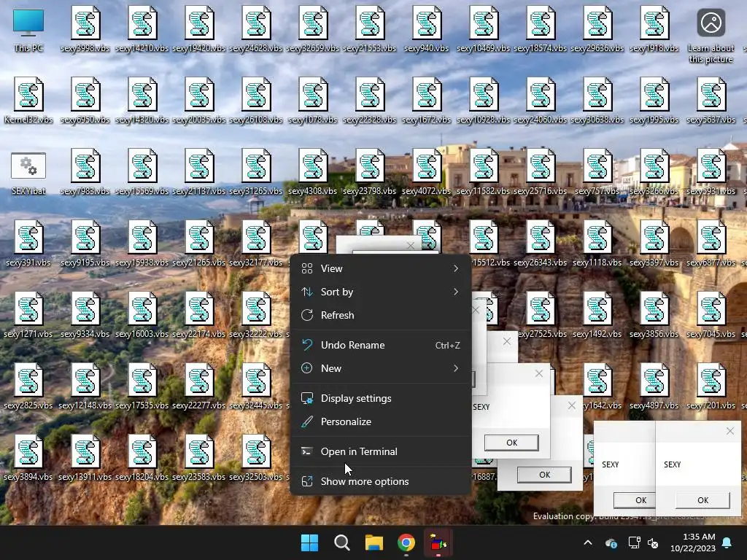Select the sexy12148.vbs file
The image size is (747, 560).
(85, 386)
